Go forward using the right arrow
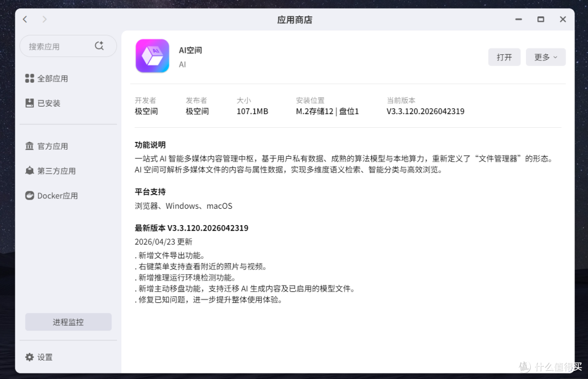The width and height of the screenshot is (588, 379). pos(45,19)
